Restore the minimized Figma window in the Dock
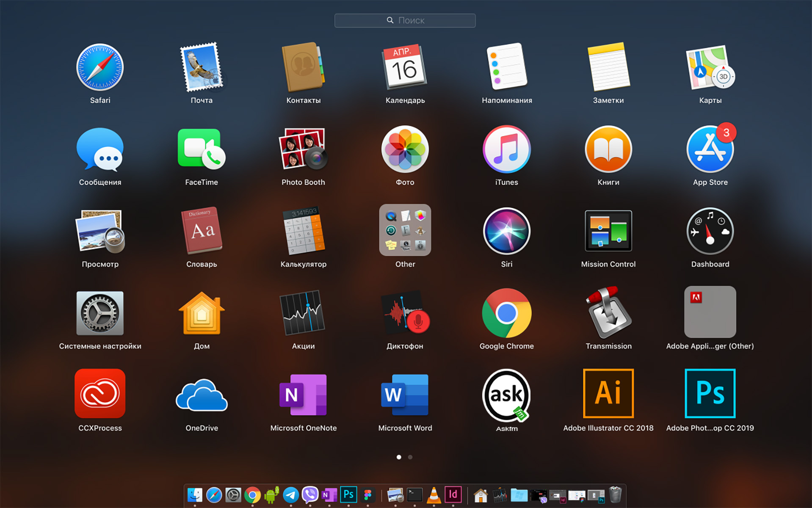Image resolution: width=812 pixels, height=508 pixels. tap(577, 496)
